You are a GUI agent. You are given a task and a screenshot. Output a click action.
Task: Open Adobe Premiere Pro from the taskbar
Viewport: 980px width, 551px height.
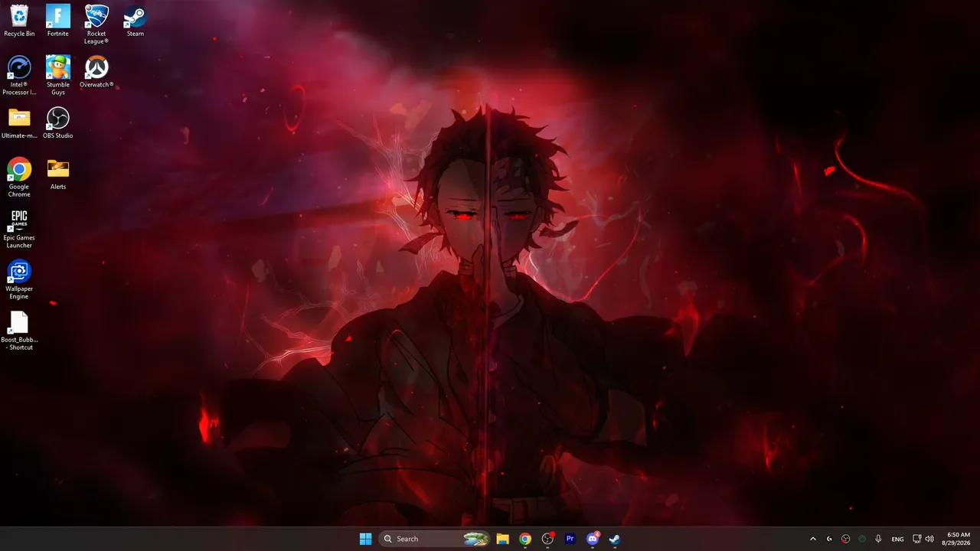pyautogui.click(x=570, y=539)
